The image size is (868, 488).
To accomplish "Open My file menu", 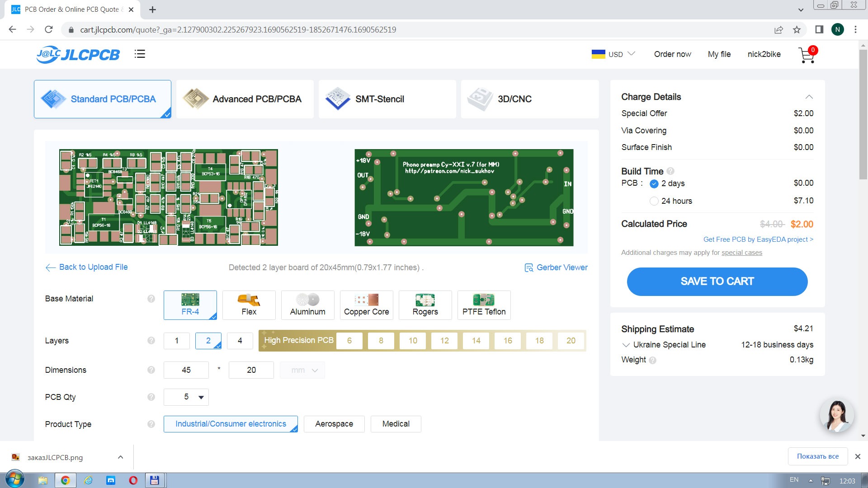I will click(x=719, y=54).
